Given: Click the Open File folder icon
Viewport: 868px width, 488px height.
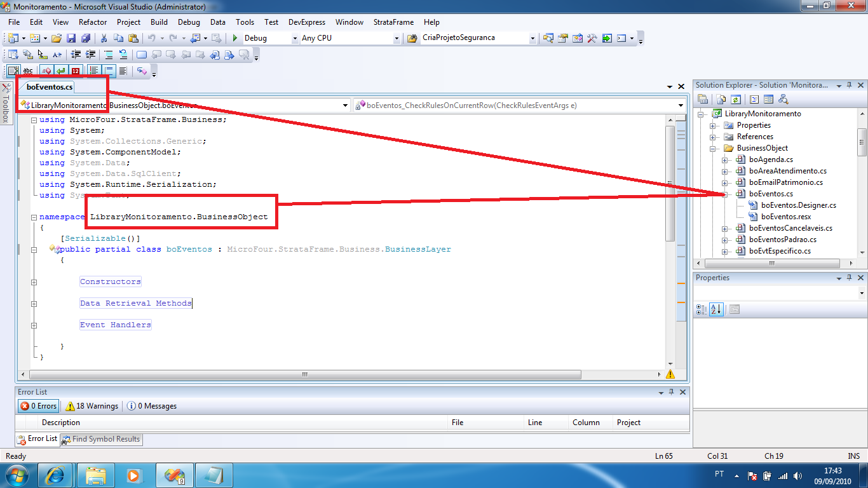Looking at the screenshot, I should [x=57, y=38].
